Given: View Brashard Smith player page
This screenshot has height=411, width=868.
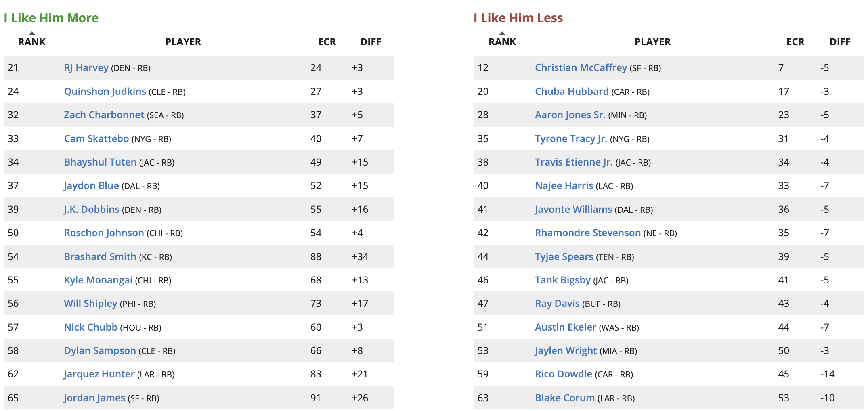Looking at the screenshot, I should click(x=100, y=256).
